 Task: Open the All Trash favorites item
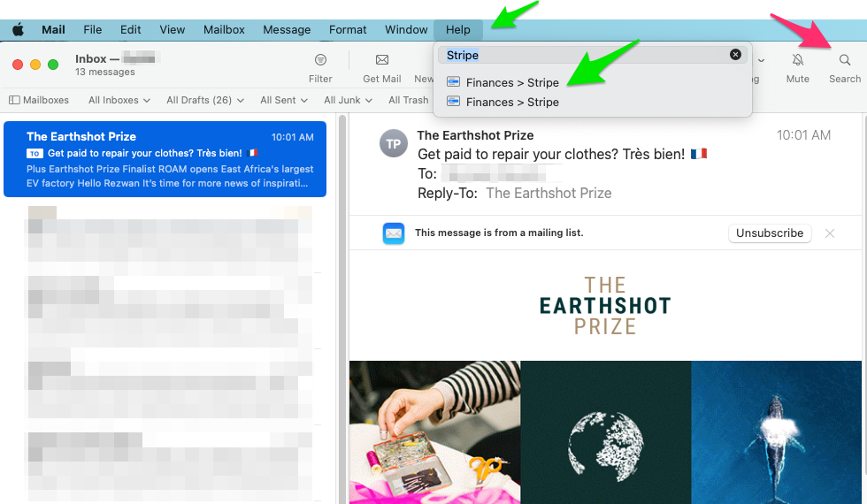408,100
